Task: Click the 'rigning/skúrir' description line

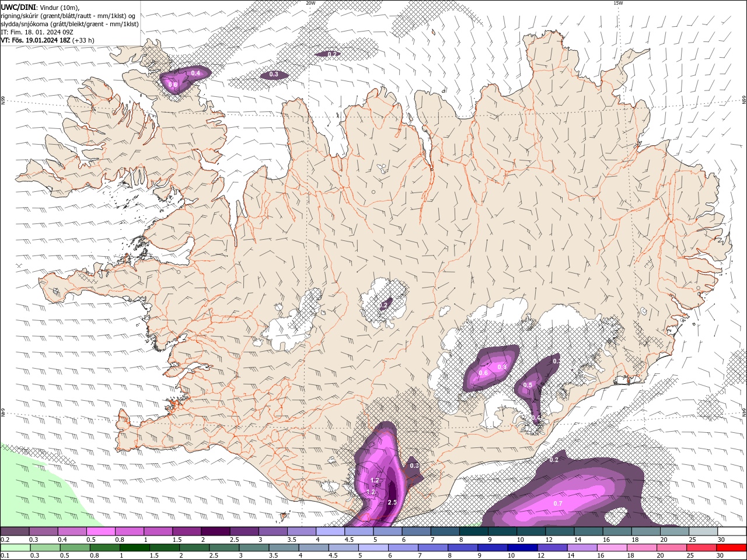Action: coord(68,16)
